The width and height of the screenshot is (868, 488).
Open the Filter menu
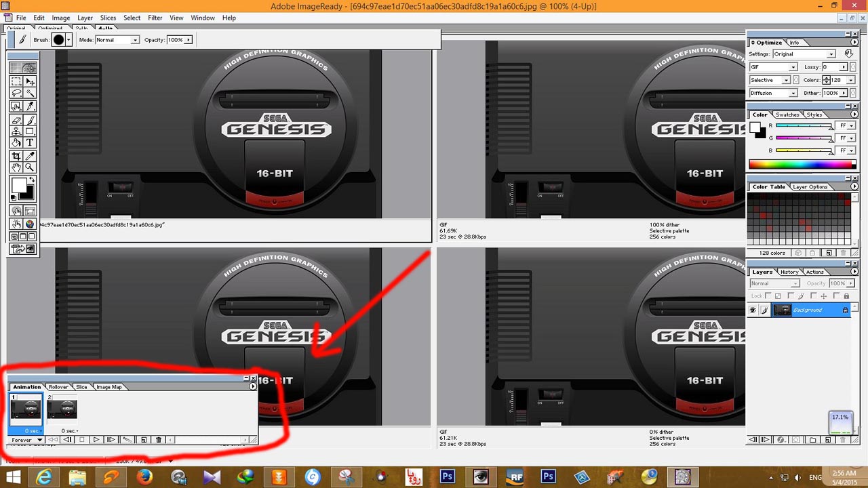coord(155,18)
